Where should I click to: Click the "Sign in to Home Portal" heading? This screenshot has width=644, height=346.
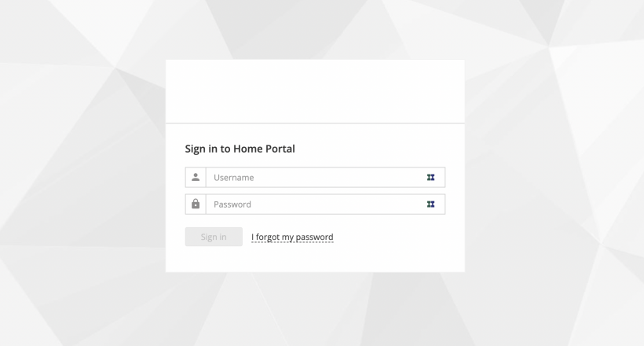coord(240,149)
